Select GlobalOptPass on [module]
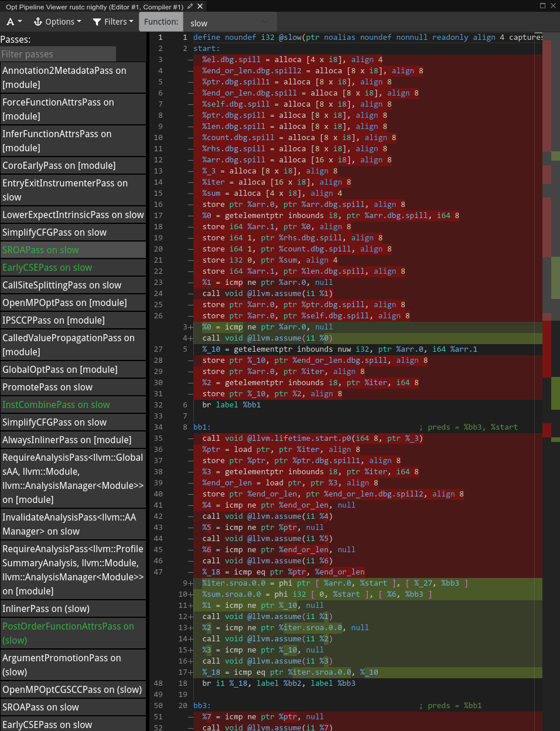Screen dimensions: 560x731 [x=73, y=369]
